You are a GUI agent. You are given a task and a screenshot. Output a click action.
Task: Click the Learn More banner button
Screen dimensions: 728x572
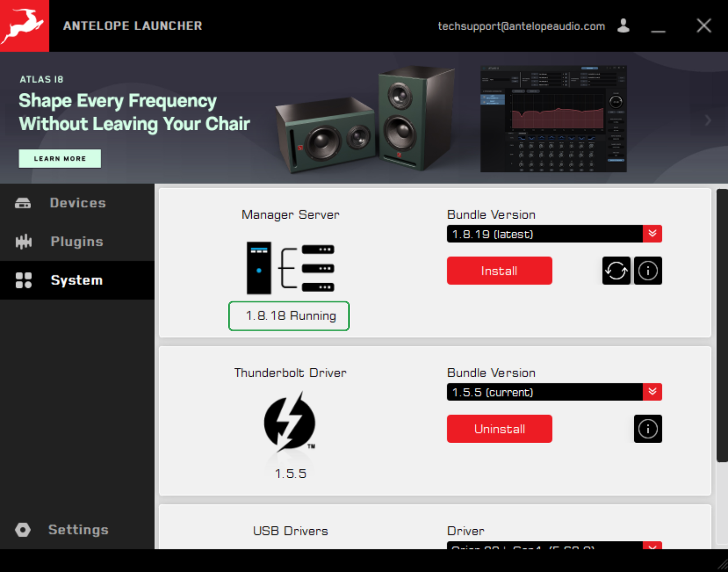click(x=60, y=159)
